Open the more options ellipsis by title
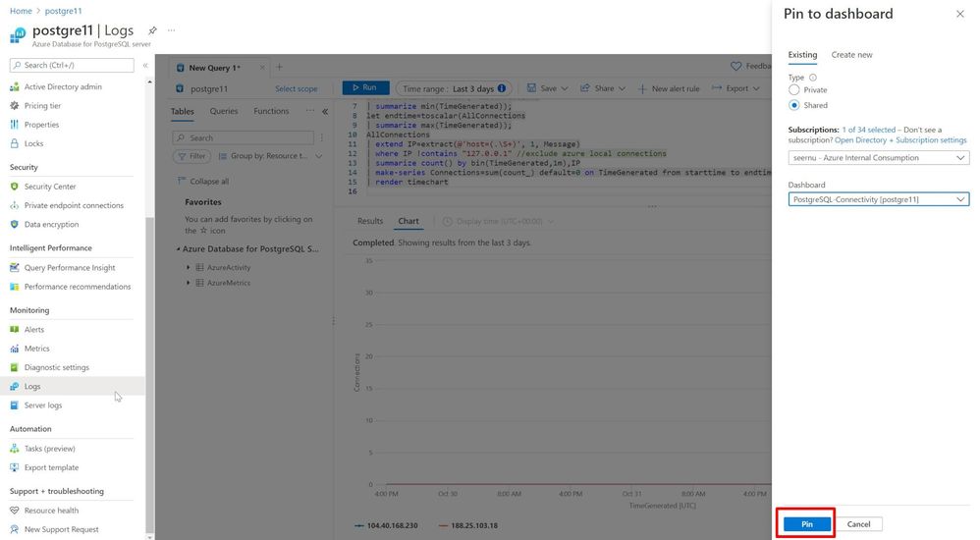Image resolution: width=980 pixels, height=540 pixels. click(171, 30)
